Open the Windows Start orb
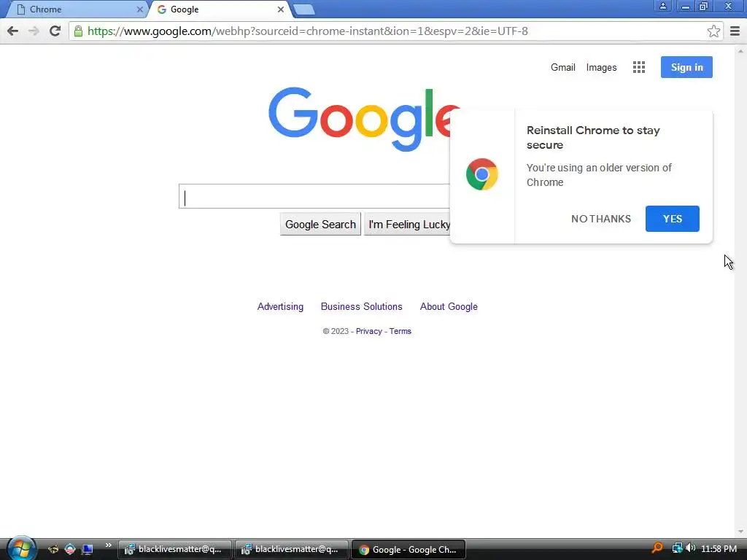The image size is (747, 560). 21,548
